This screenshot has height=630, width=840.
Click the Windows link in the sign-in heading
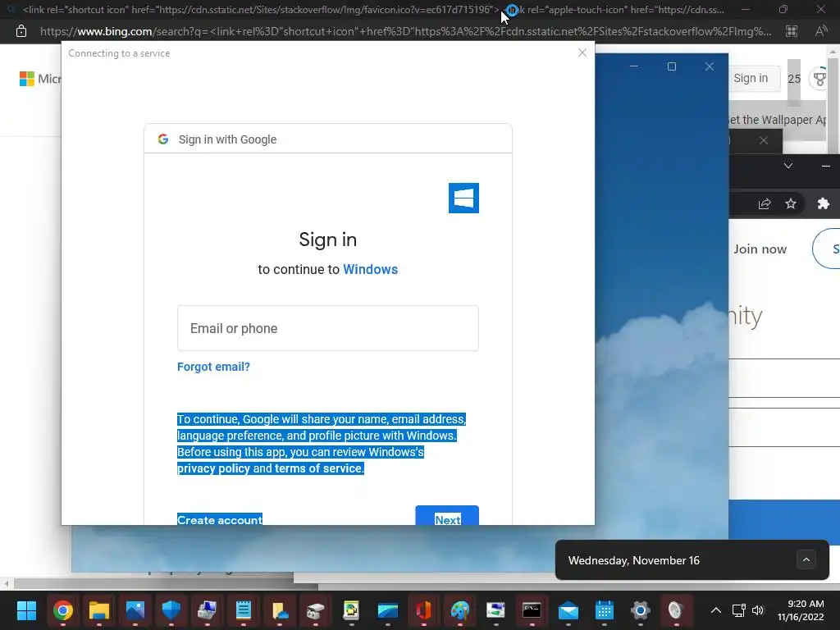(370, 269)
